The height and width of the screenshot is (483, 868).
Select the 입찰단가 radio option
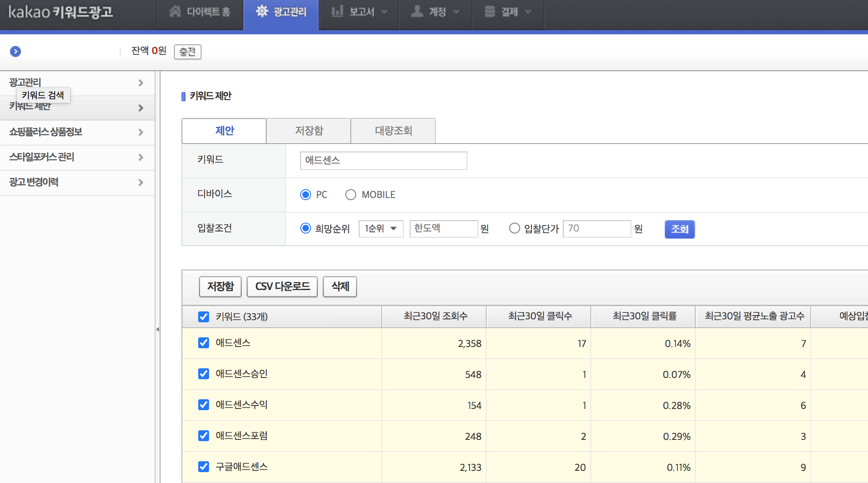514,228
